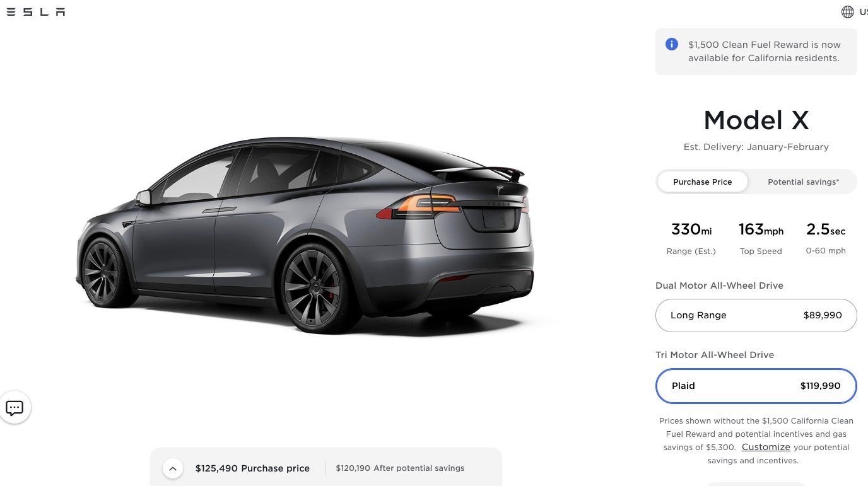Click the blue info icon in reward banner
This screenshot has height=486, width=868.
coord(672,44)
